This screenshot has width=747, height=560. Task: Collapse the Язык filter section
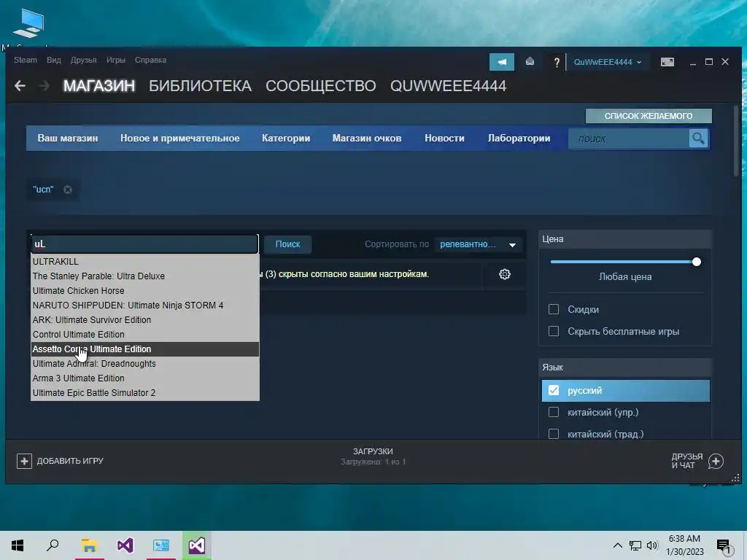click(x=625, y=367)
